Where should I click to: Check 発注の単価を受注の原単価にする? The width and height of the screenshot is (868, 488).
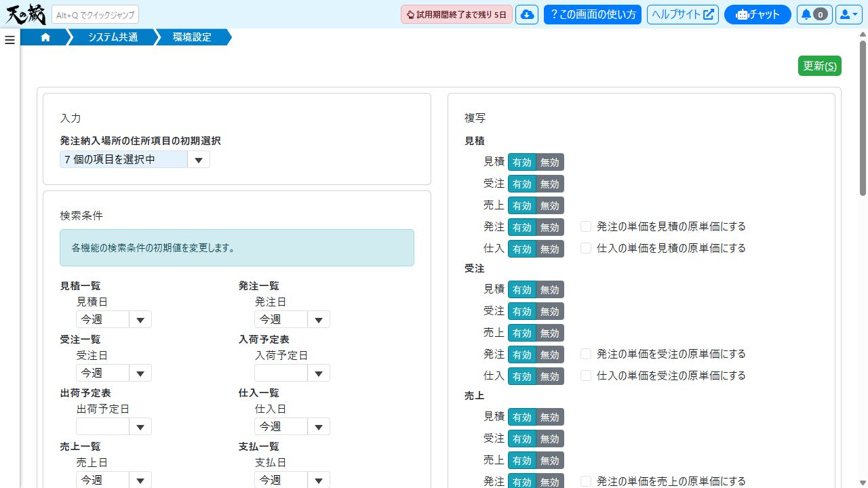point(587,354)
